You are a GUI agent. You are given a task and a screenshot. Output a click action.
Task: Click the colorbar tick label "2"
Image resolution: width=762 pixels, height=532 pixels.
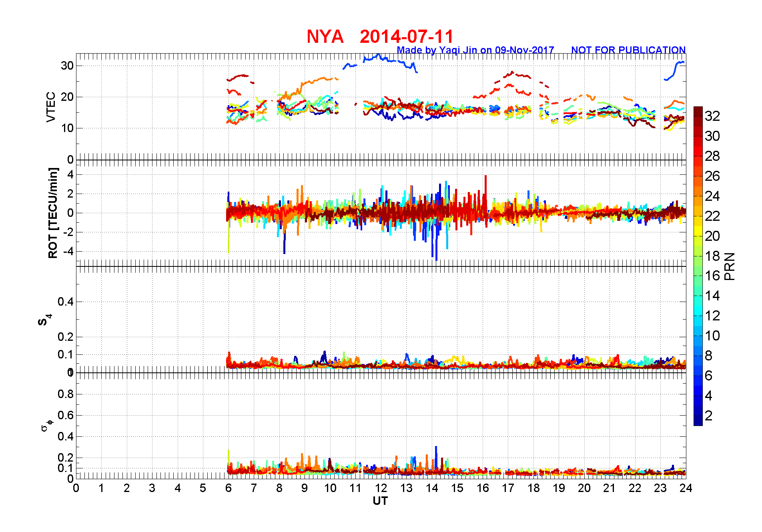[x=709, y=416]
